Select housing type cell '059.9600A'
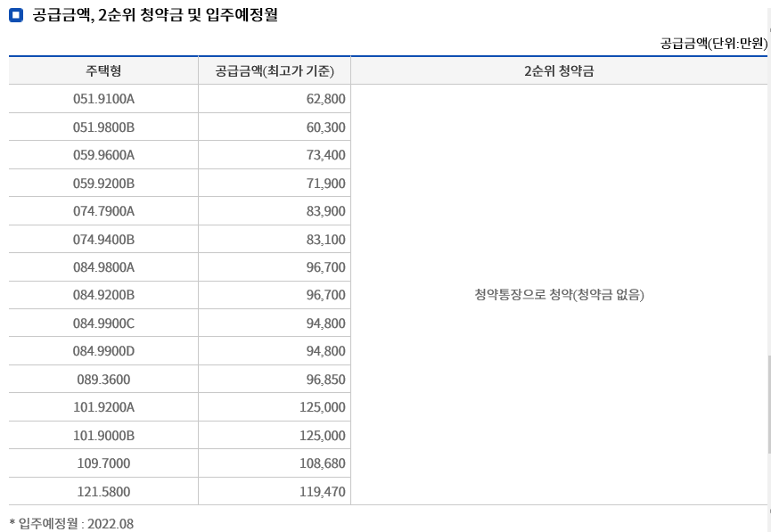Screen dimensions: 771x532 point(103,155)
